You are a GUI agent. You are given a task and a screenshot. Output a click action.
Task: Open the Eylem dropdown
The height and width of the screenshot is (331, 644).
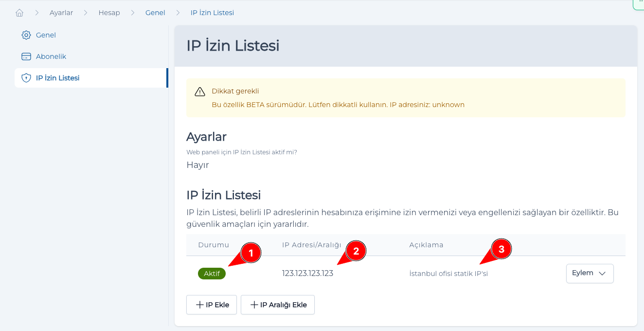[x=590, y=273]
